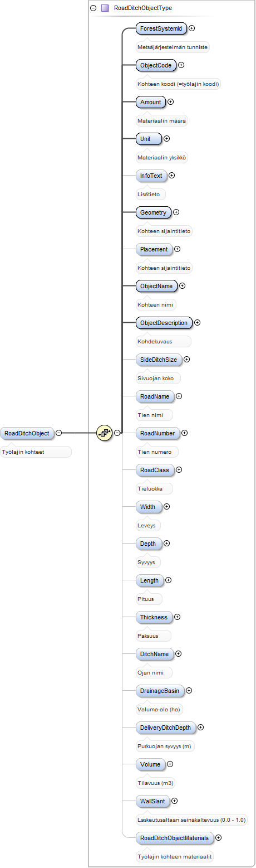Expand the RoadDitchObjectMaterials plus icon

[218, 837]
